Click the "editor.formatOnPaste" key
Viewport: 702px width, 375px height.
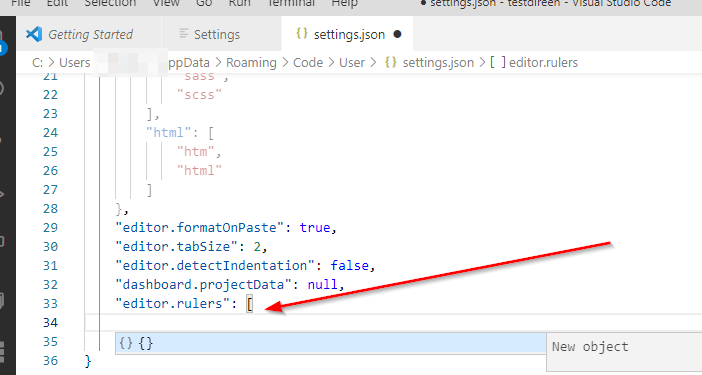199,227
